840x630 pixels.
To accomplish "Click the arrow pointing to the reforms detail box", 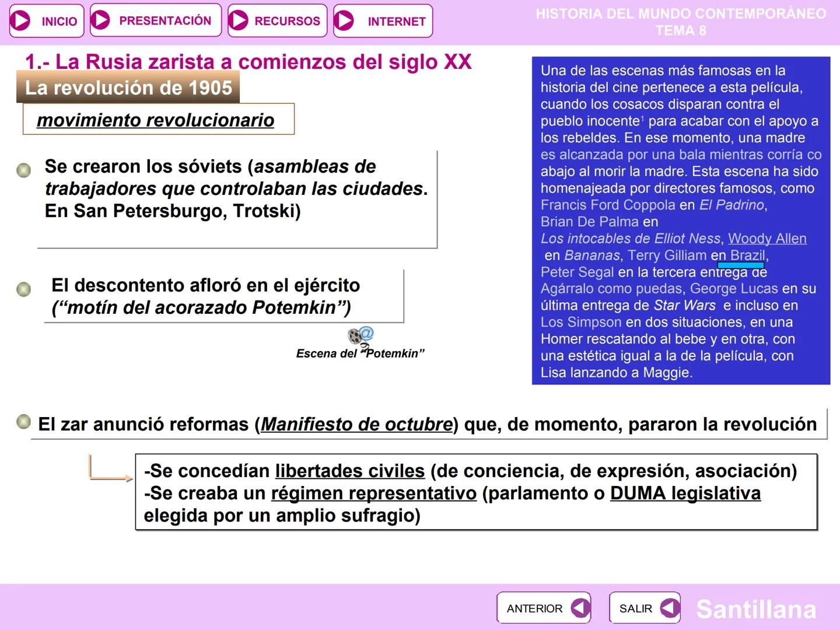I will pyautogui.click(x=111, y=477).
